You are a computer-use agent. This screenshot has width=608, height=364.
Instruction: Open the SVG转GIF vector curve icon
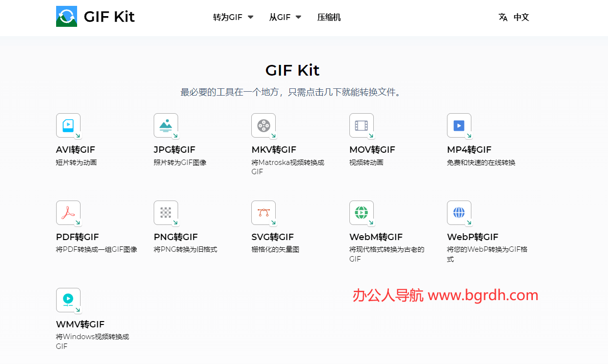click(264, 213)
